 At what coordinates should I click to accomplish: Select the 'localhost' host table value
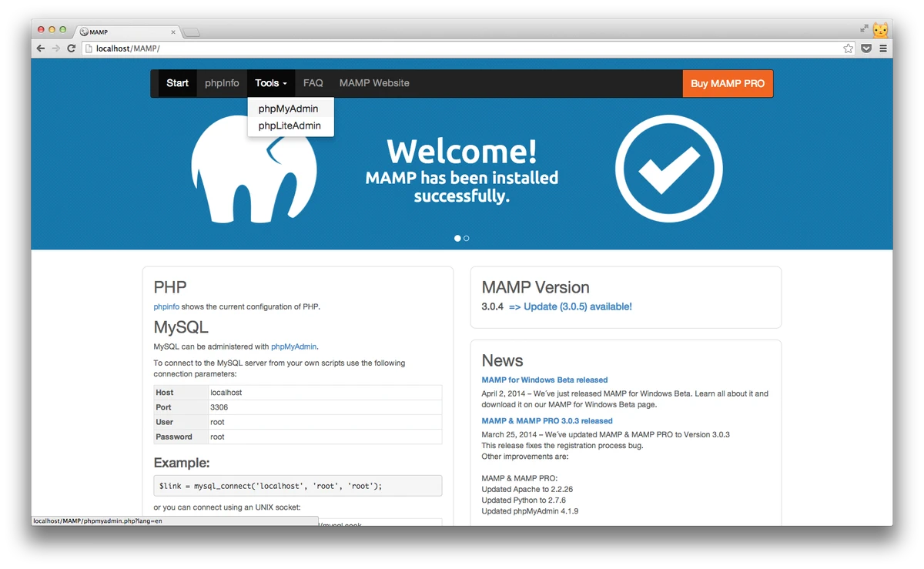[x=226, y=393]
